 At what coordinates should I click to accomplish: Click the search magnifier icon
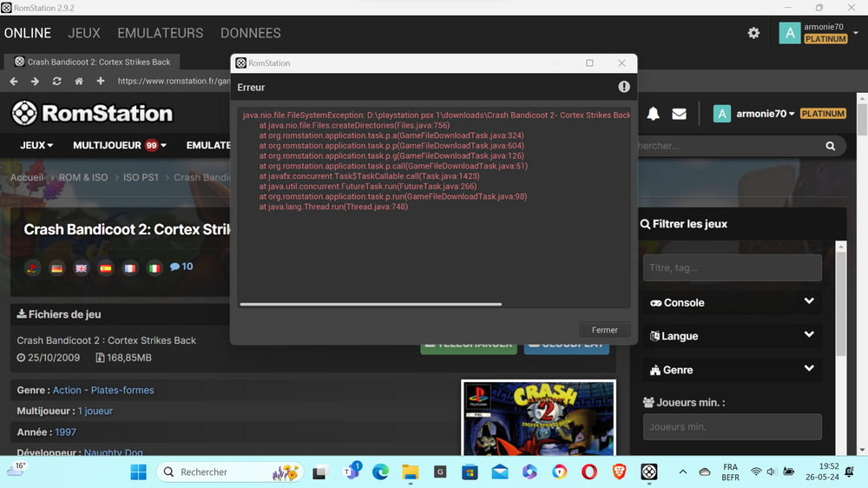coord(830,146)
